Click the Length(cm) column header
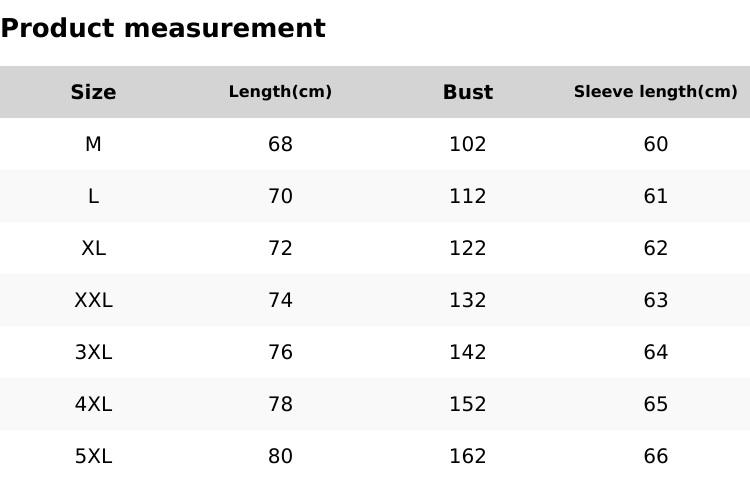Screen dimensions: 750x482 point(280,92)
